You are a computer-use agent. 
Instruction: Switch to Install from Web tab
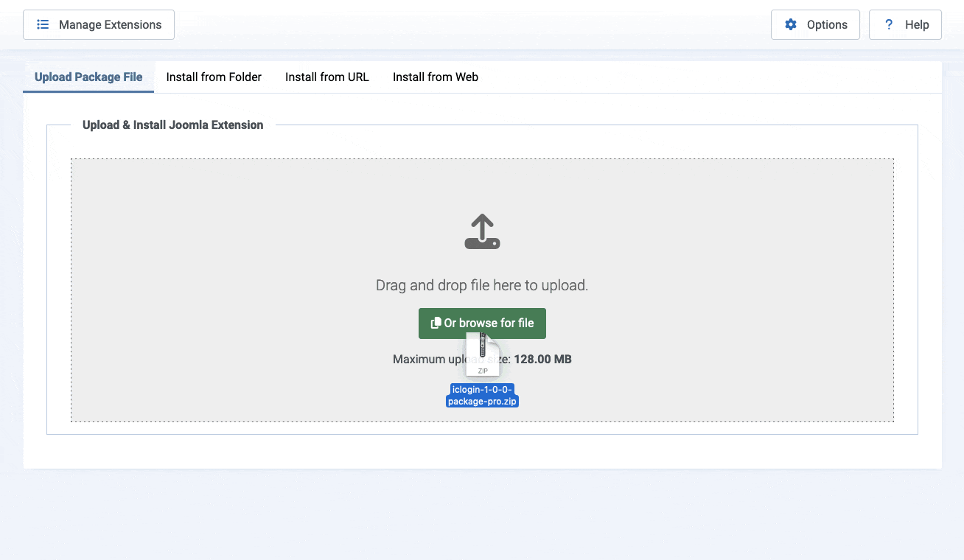tap(436, 77)
